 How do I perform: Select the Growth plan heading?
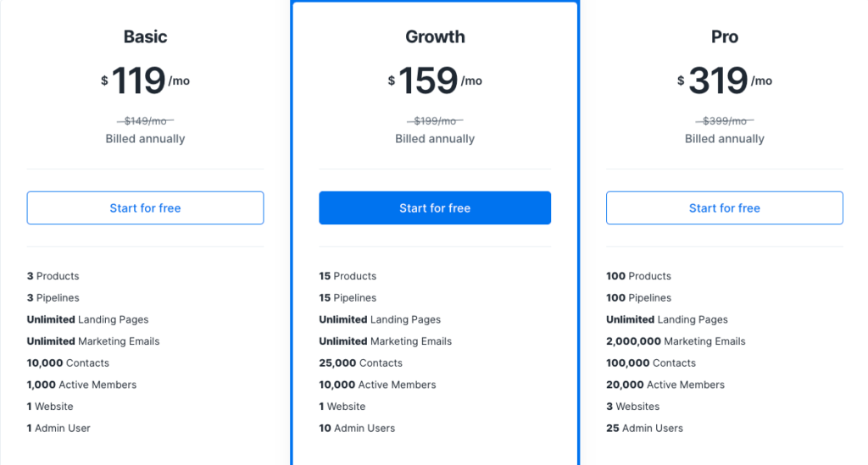pos(435,36)
